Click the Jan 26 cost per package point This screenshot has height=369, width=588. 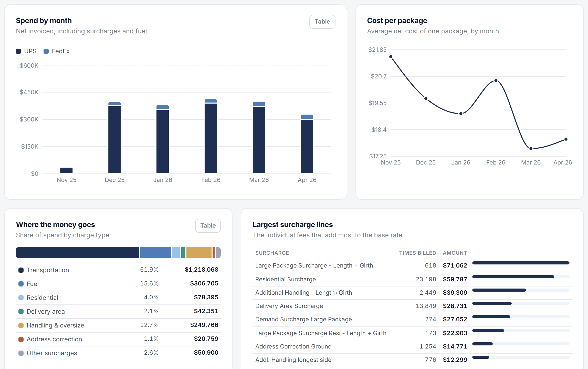pos(461,114)
